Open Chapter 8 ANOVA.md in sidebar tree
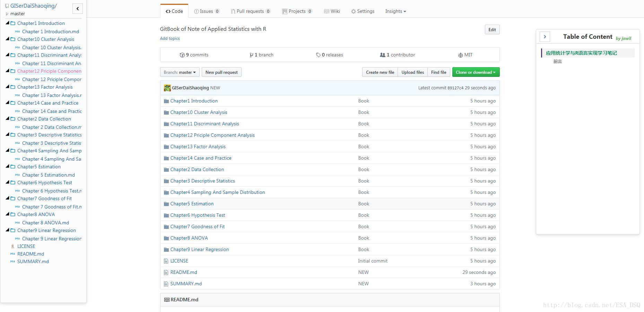This screenshot has height=312, width=644. [45, 223]
